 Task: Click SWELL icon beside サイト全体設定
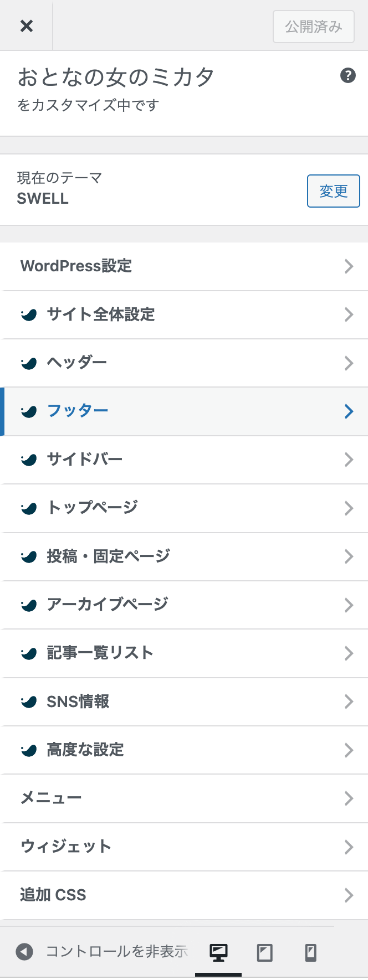tap(29, 314)
